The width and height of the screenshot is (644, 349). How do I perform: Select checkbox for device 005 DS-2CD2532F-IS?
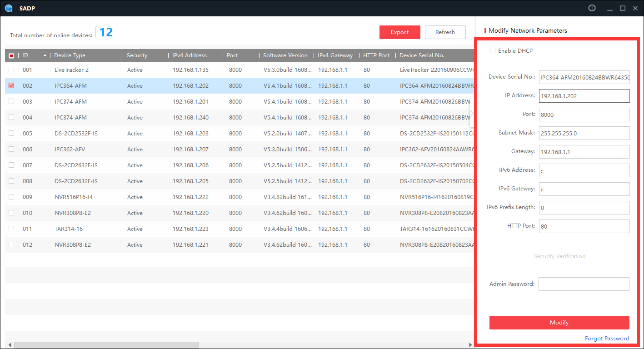(x=11, y=133)
